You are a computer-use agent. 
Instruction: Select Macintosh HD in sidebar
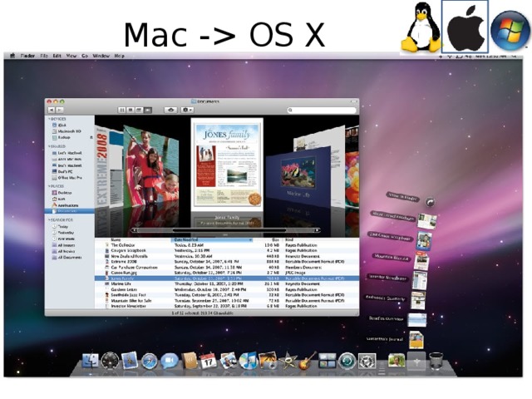click(x=66, y=131)
